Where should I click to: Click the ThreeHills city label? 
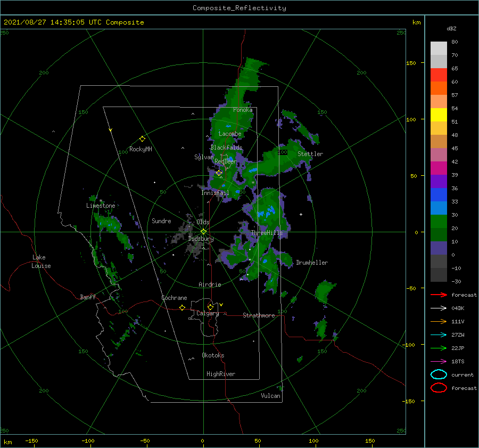[x=267, y=233]
